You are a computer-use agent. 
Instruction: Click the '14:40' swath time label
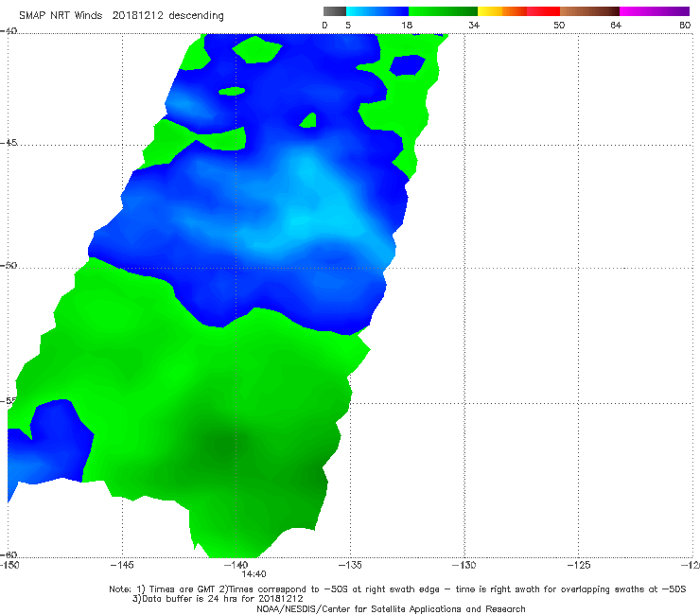254,574
